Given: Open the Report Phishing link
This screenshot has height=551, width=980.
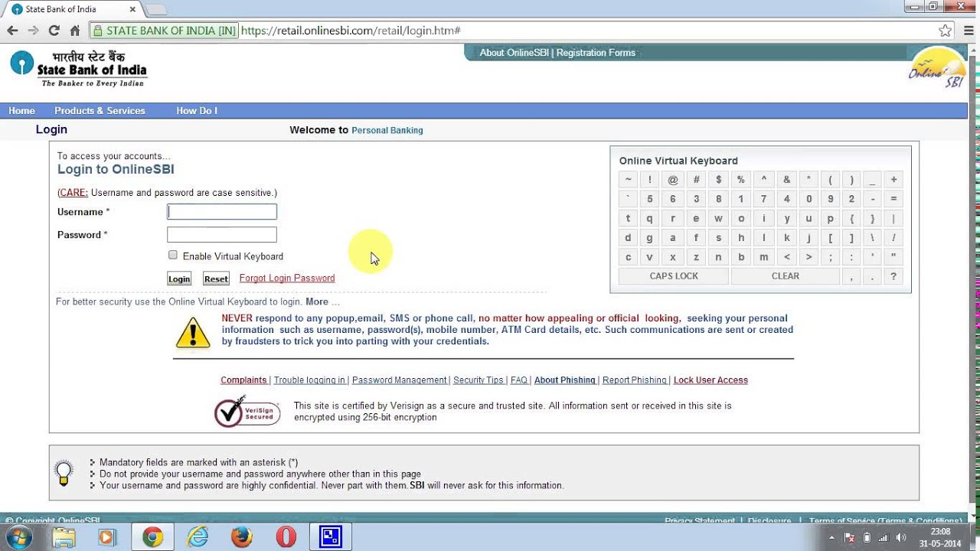Looking at the screenshot, I should click(634, 380).
